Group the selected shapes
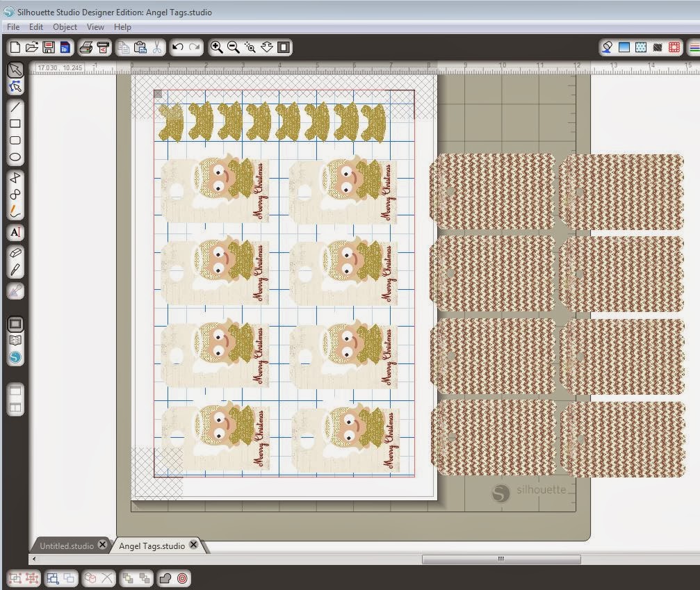 [15, 578]
